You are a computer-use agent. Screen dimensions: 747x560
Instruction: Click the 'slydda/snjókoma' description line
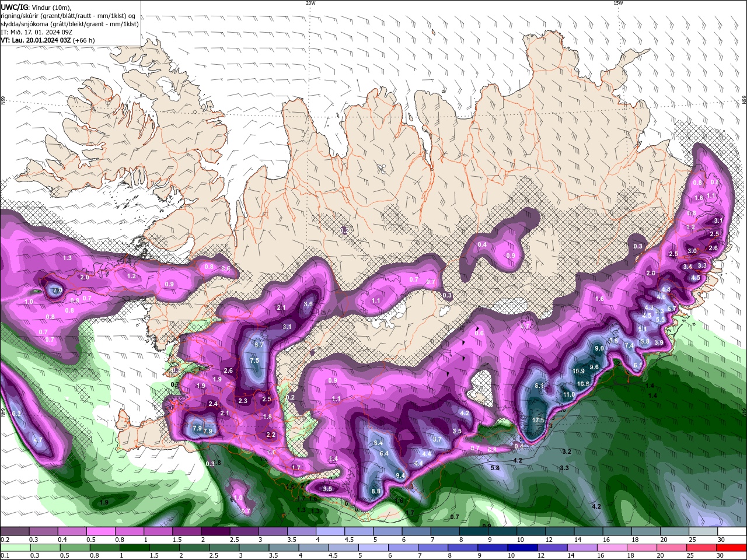tap(70, 24)
